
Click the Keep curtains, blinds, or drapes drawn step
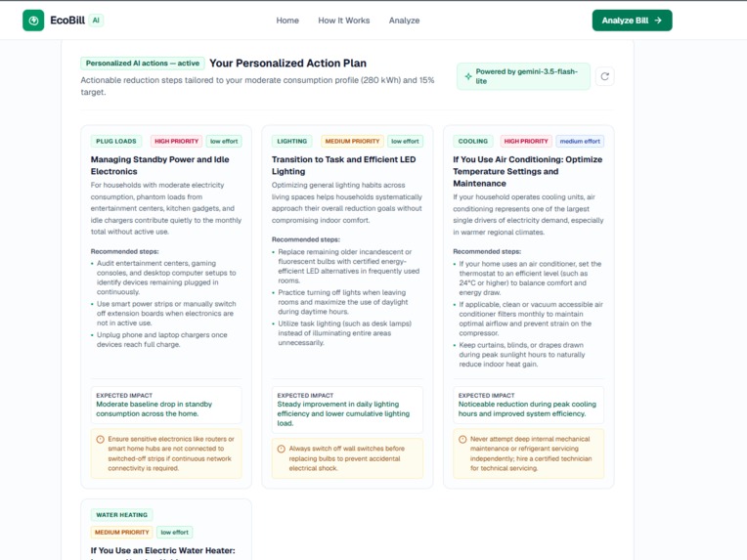(x=522, y=355)
